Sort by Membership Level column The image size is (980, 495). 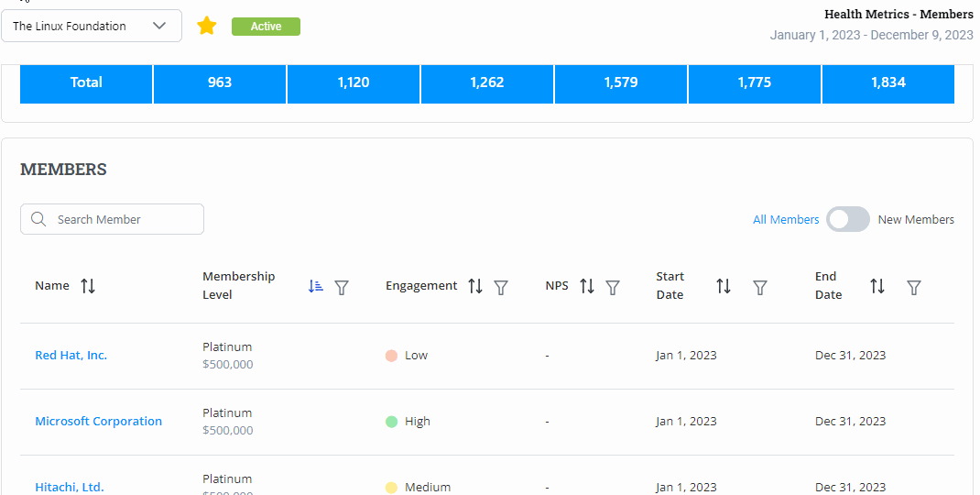pos(316,286)
